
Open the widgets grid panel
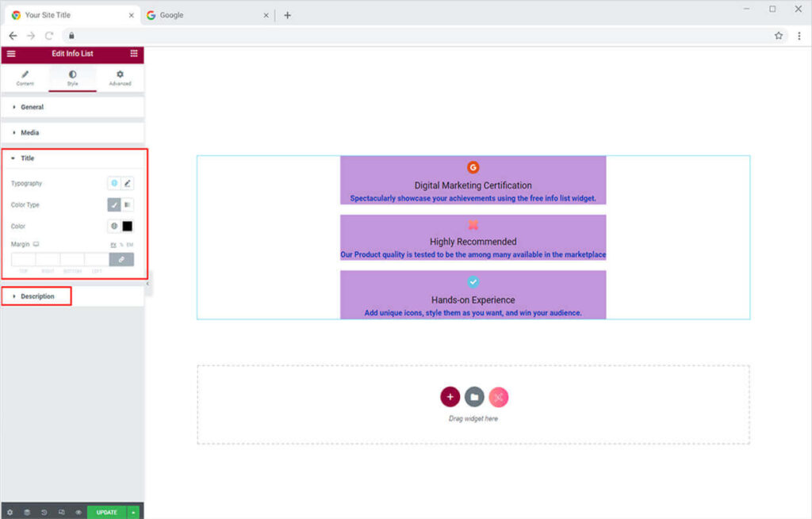pyautogui.click(x=133, y=53)
